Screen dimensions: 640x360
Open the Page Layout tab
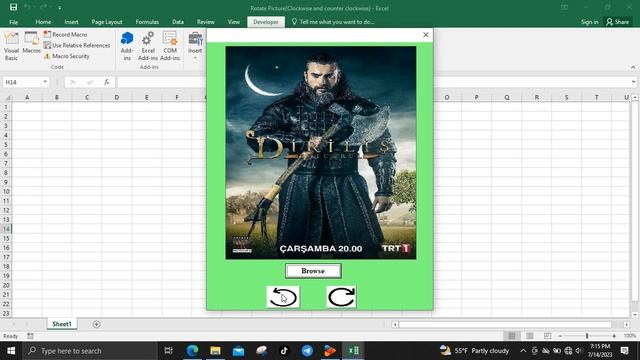pyautogui.click(x=107, y=22)
